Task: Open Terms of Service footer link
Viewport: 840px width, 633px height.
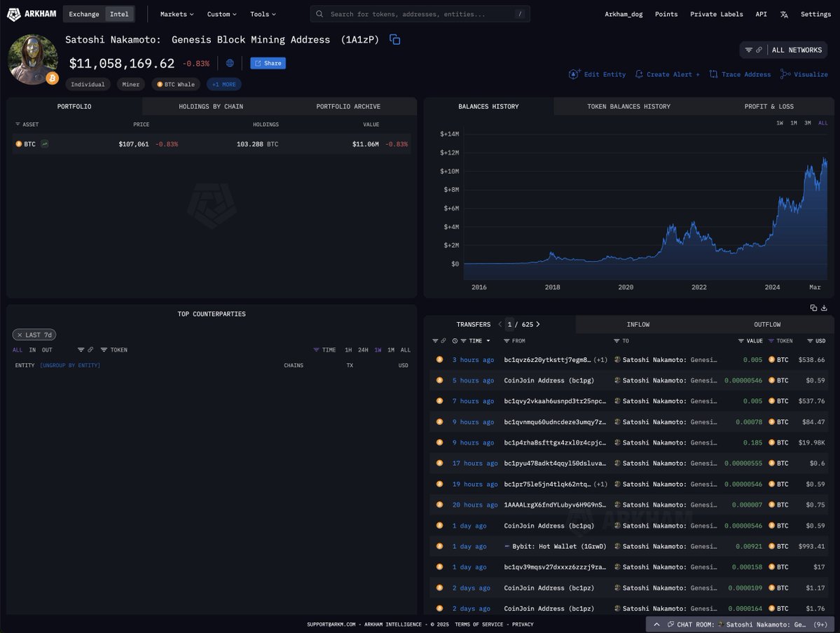Action: 479,625
